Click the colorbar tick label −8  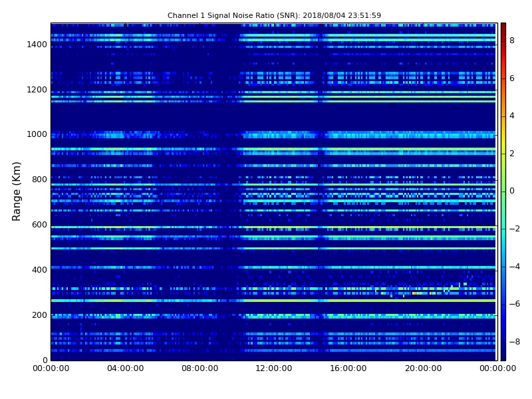coord(515,342)
